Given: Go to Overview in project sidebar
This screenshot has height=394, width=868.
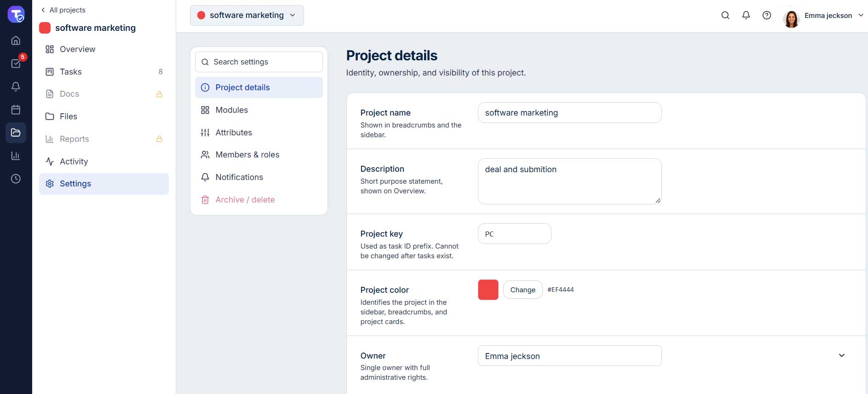Looking at the screenshot, I should click(x=104, y=49).
